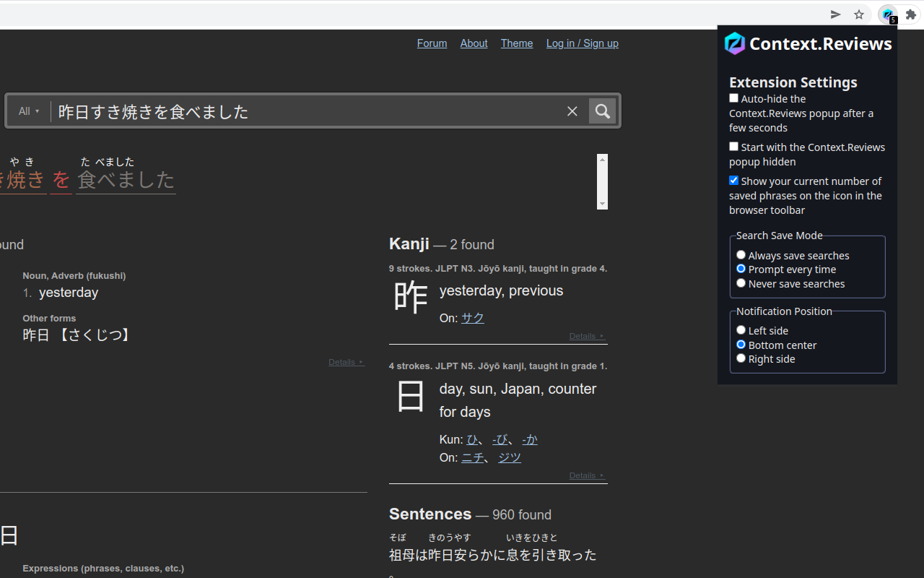The image size is (924, 578).
Task: Check Start with the popup hidden option
Action: tap(733, 147)
